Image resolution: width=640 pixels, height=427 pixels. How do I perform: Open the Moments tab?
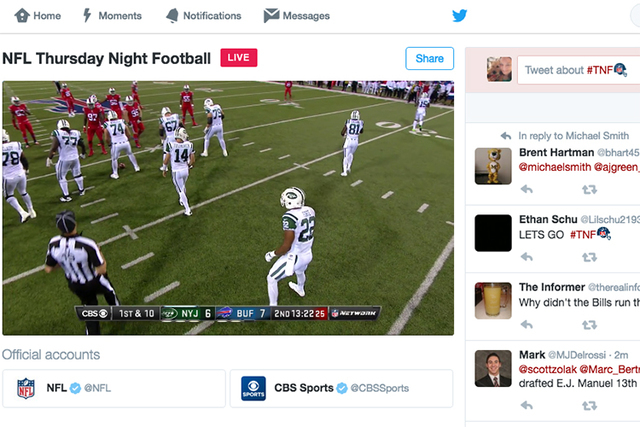click(111, 16)
